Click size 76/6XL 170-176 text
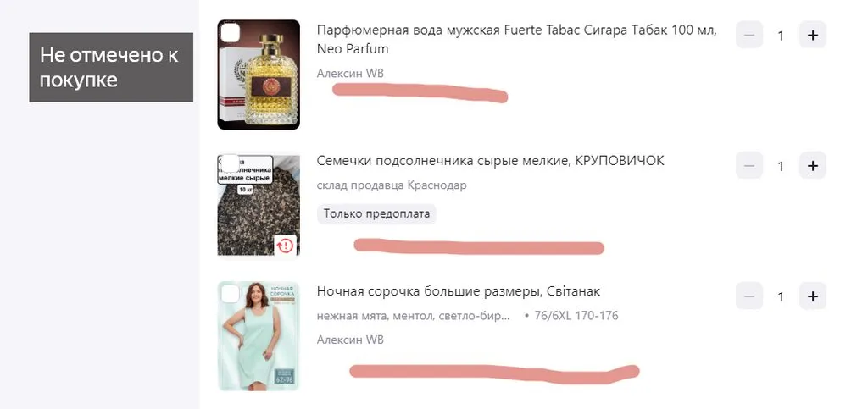 pyautogui.click(x=576, y=316)
